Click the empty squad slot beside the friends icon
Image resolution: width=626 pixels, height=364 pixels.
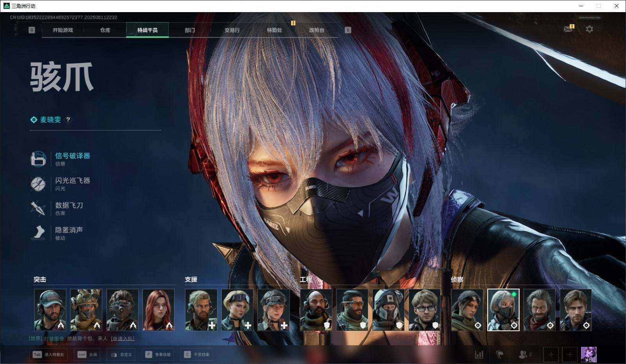click(551, 355)
